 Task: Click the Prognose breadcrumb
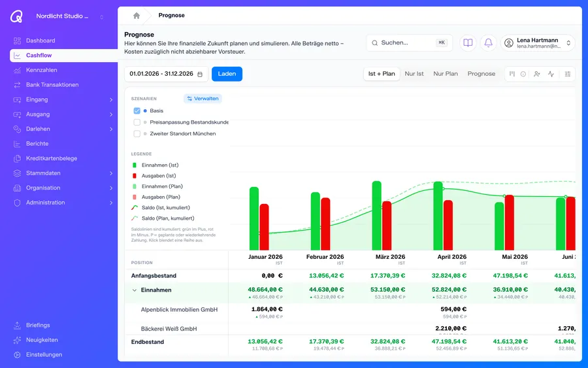tap(171, 16)
